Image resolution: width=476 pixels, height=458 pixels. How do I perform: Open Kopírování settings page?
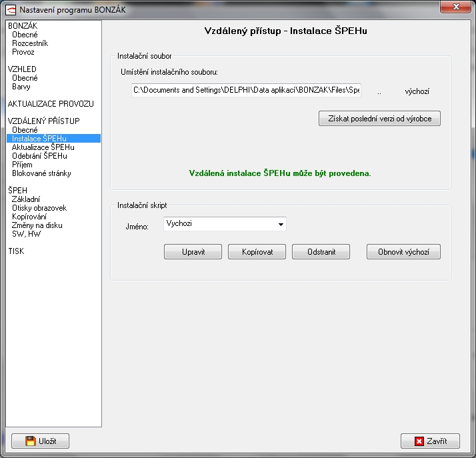pyautogui.click(x=29, y=217)
